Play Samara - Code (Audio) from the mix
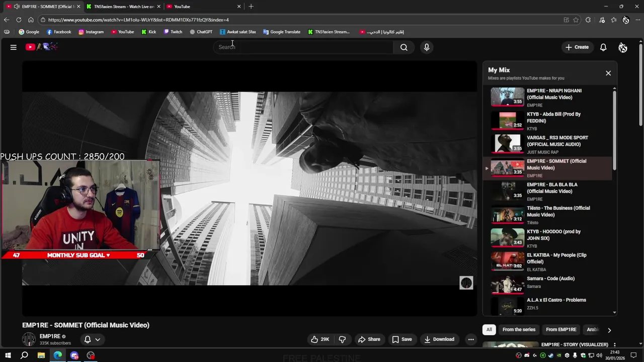644x362 pixels. pos(548,285)
